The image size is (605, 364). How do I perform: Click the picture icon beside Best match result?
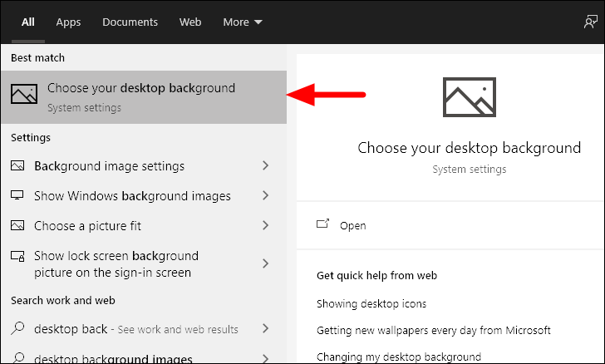tap(24, 94)
